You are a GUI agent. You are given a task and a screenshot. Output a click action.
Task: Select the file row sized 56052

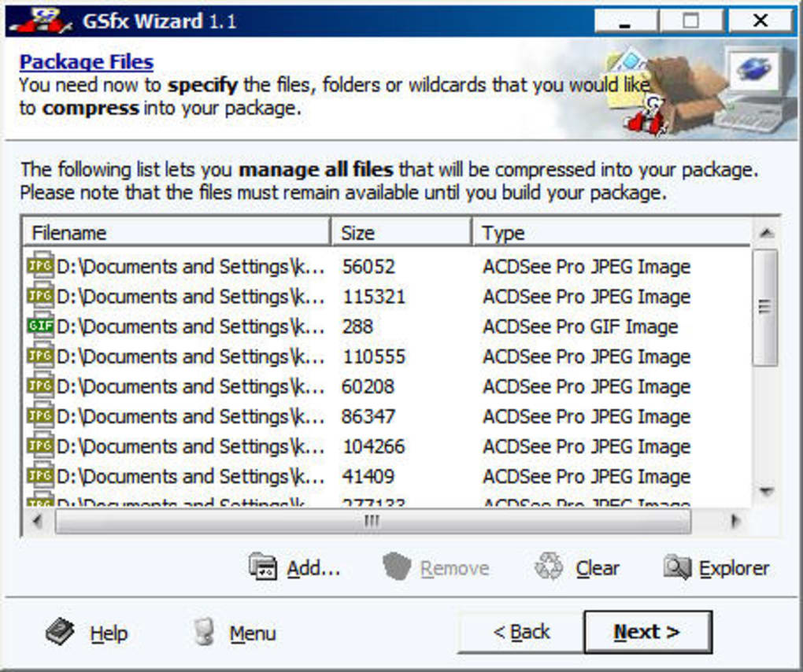click(x=387, y=266)
